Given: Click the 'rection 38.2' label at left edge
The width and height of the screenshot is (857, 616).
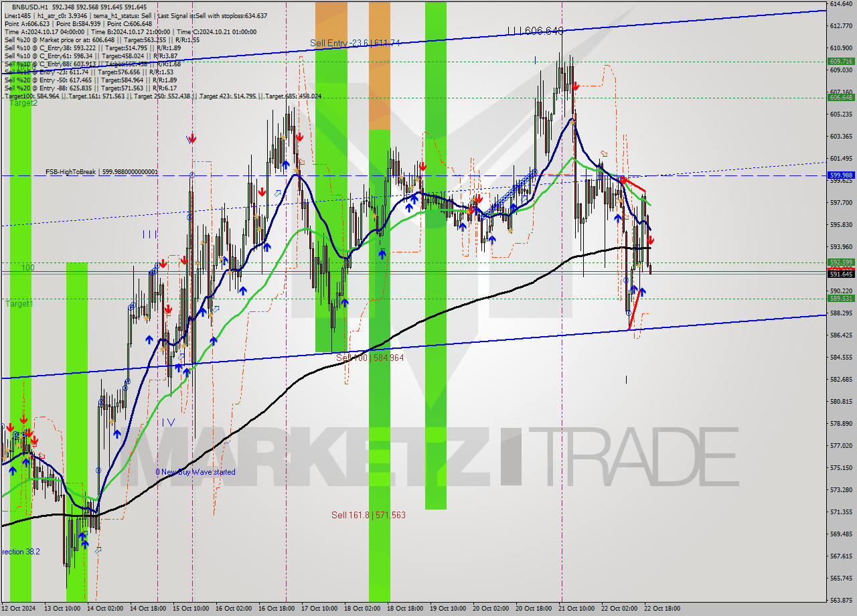Looking at the screenshot, I should [20, 552].
